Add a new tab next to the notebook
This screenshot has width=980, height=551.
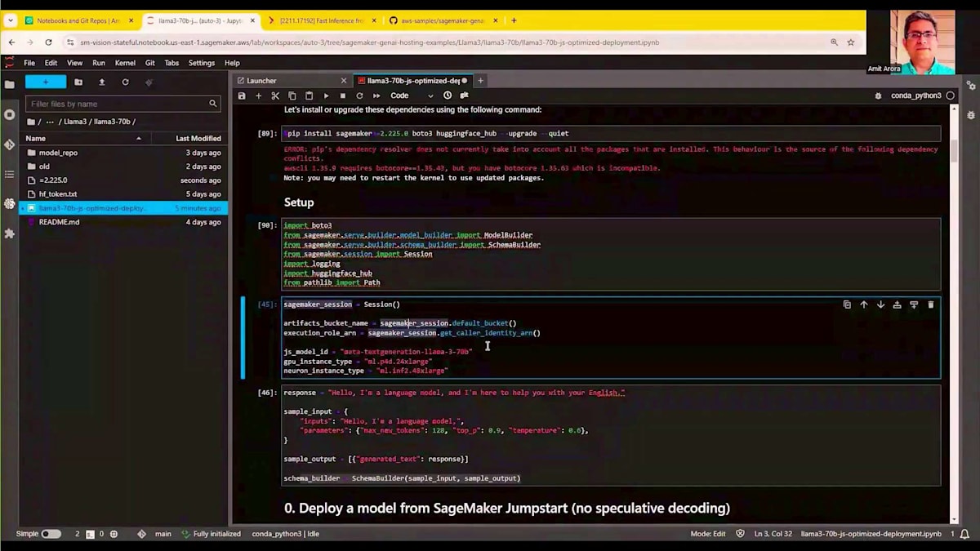[481, 81]
